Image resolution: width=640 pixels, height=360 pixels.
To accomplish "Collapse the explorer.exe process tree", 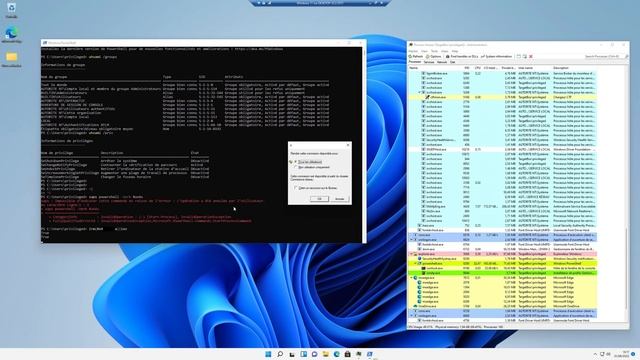I will pos(411,254).
